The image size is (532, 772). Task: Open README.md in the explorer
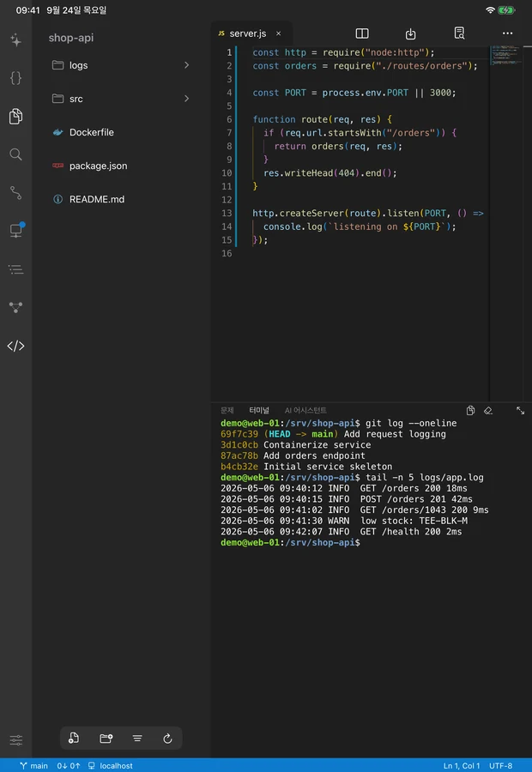coord(121,199)
